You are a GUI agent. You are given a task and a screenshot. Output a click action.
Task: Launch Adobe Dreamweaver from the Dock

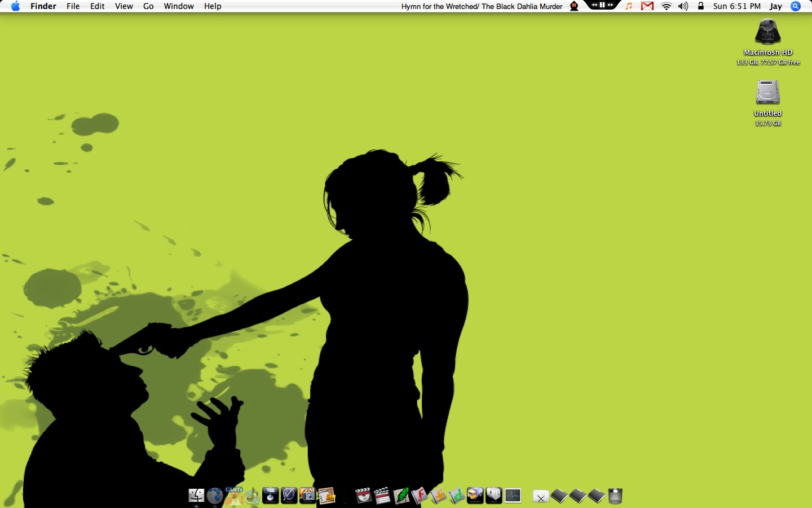(x=457, y=496)
